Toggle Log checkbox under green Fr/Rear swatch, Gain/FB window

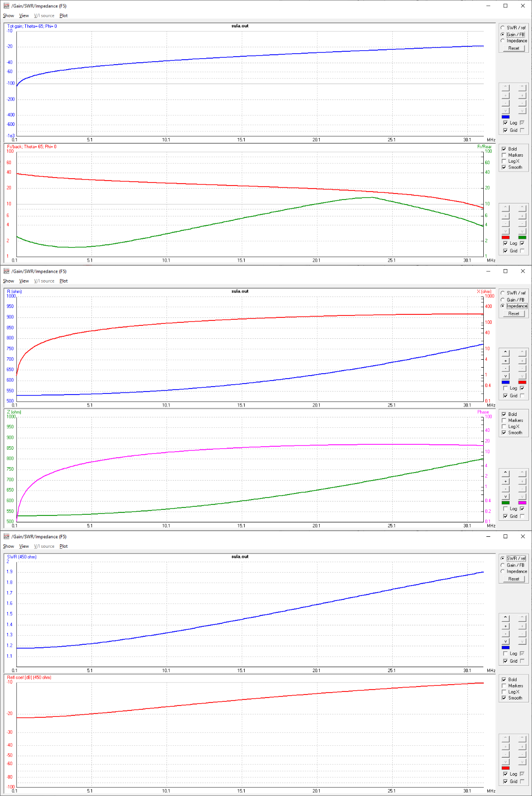tap(522, 243)
